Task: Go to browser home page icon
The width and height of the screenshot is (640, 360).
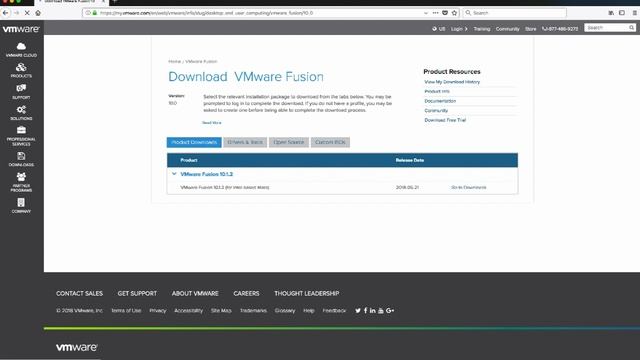Action: pyautogui.click(x=38, y=13)
